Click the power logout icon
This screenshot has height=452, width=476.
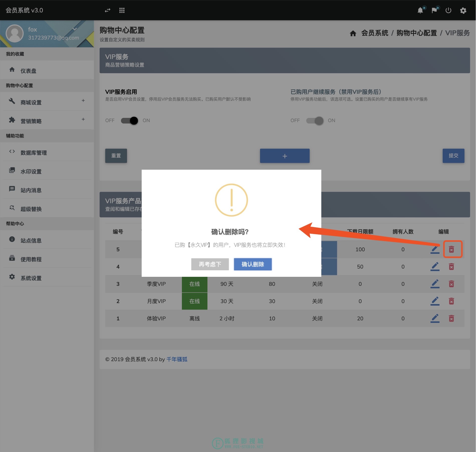(448, 10)
